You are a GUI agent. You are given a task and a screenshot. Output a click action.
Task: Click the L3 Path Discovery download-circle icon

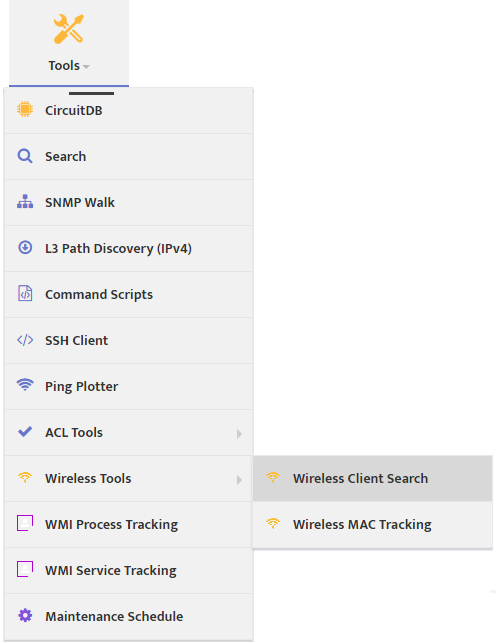coord(25,248)
